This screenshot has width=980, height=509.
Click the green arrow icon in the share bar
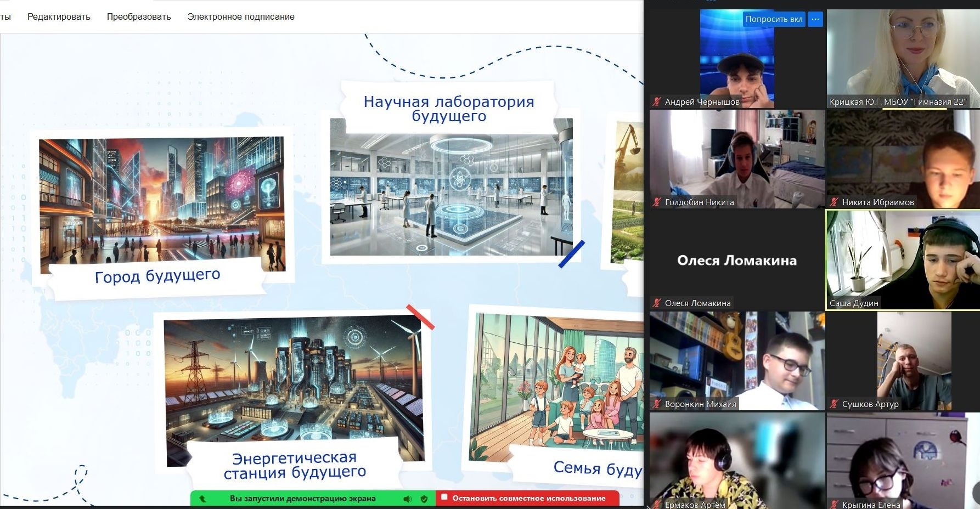[x=202, y=499]
